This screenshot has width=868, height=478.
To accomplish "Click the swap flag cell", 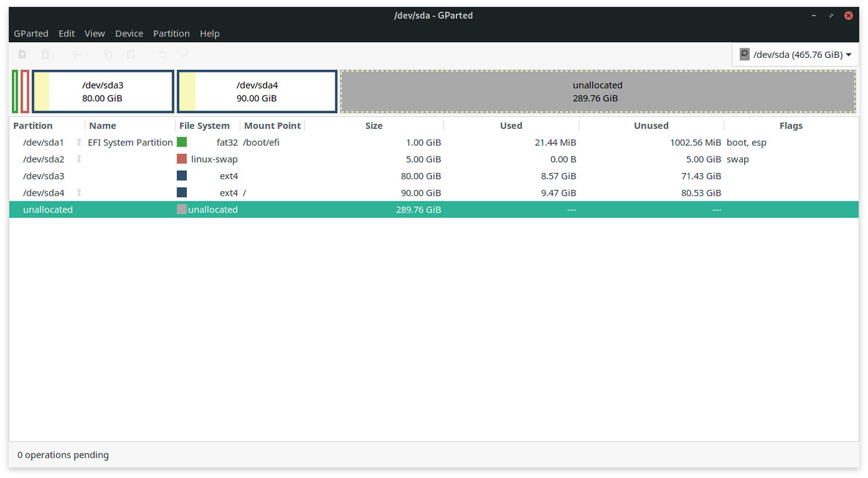I will (x=738, y=159).
